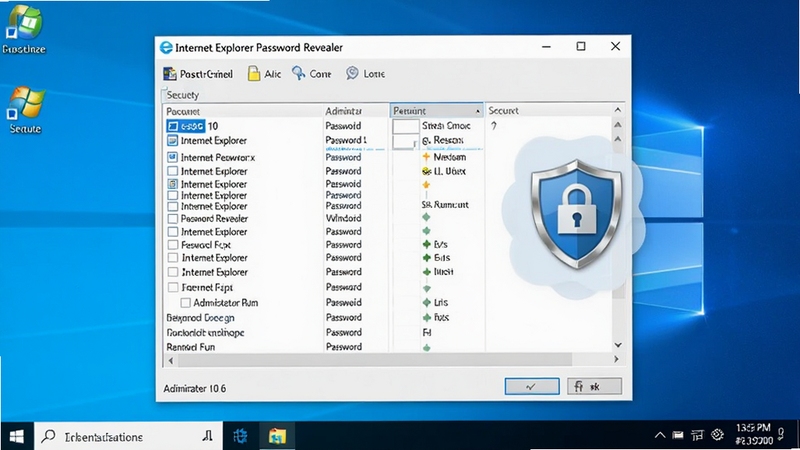The width and height of the screenshot is (800, 450).
Task: Uncheck the Internet Peowror:x checkbox
Action: point(172,157)
